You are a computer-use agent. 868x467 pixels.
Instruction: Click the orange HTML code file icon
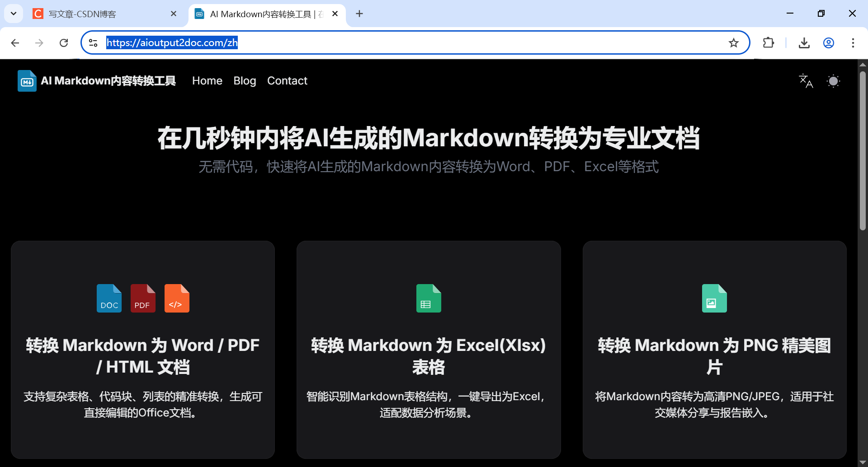point(177,298)
